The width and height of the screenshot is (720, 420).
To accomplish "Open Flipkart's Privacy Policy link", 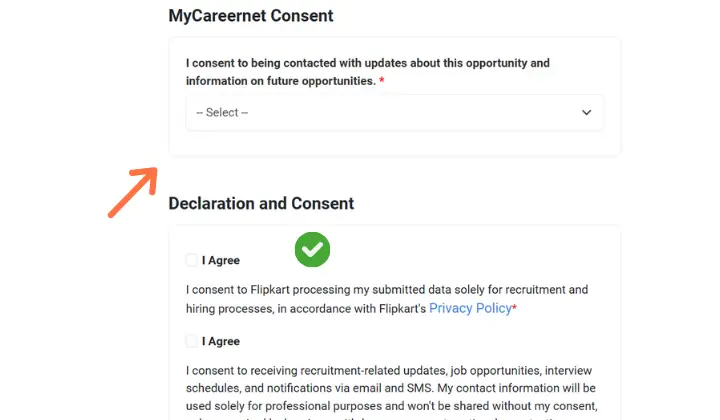I will 470,308.
